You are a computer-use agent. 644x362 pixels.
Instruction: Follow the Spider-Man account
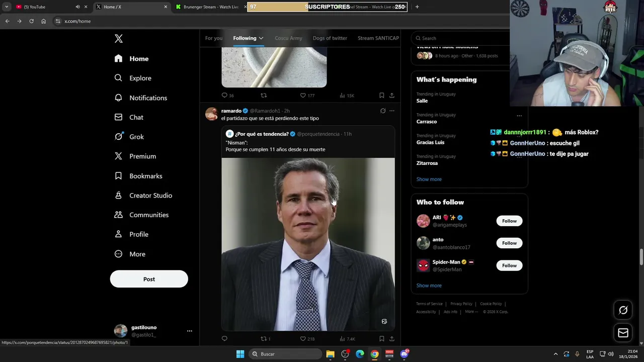tap(509, 265)
